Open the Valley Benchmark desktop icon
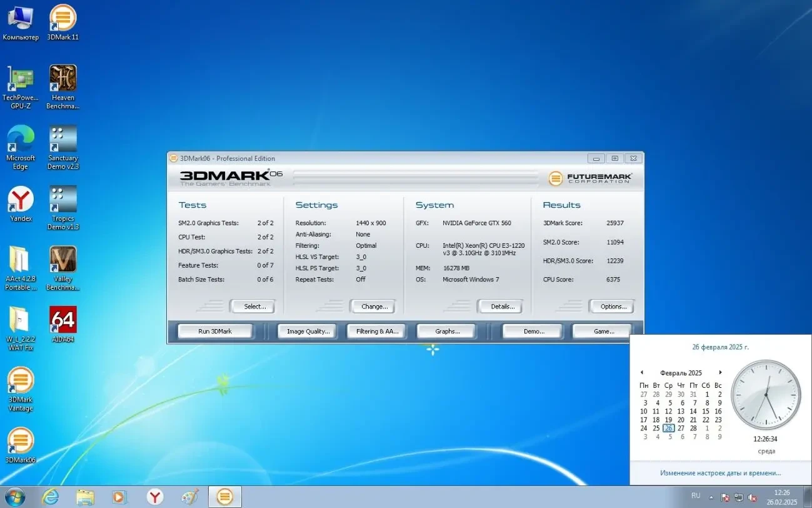Viewport: 812px width, 508px height. click(63, 260)
